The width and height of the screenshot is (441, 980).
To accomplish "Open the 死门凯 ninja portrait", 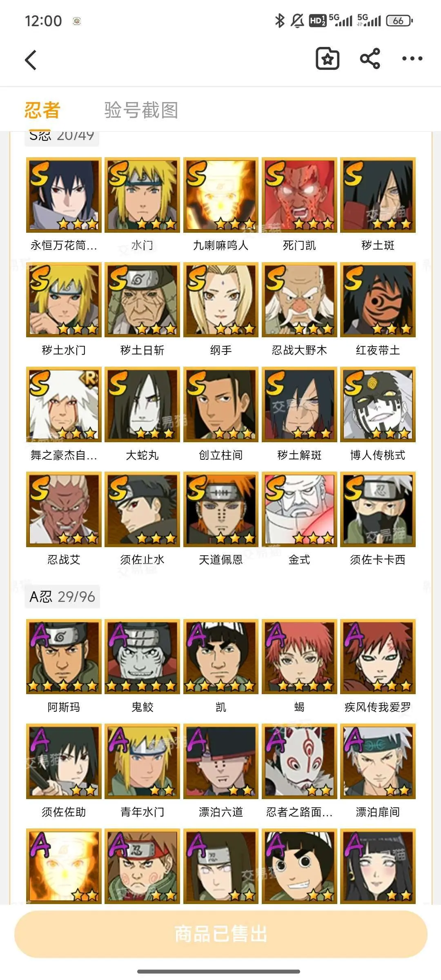I will click(299, 195).
